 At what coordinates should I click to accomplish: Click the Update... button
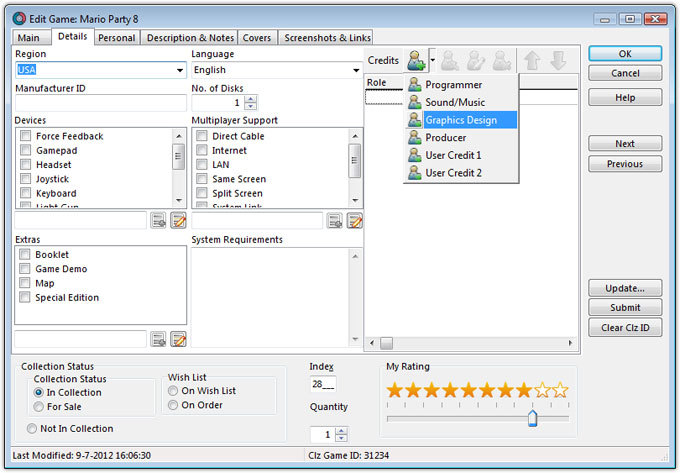pyautogui.click(x=625, y=288)
